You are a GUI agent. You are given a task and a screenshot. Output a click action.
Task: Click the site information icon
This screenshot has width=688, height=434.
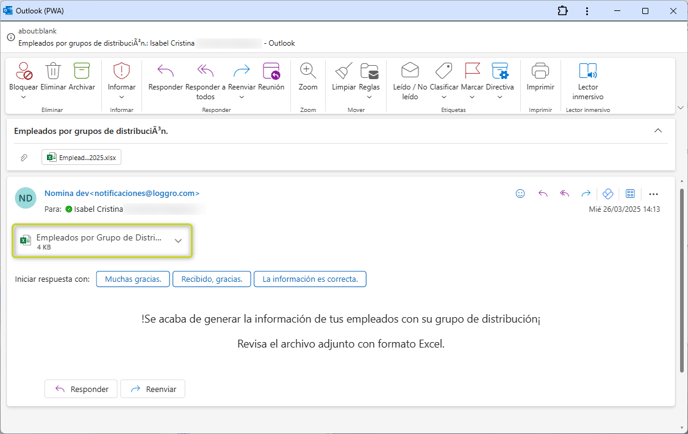pos(11,37)
